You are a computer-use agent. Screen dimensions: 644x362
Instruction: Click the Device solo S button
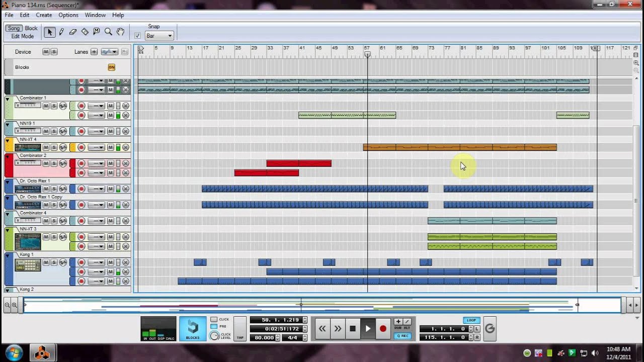[x=54, y=52]
